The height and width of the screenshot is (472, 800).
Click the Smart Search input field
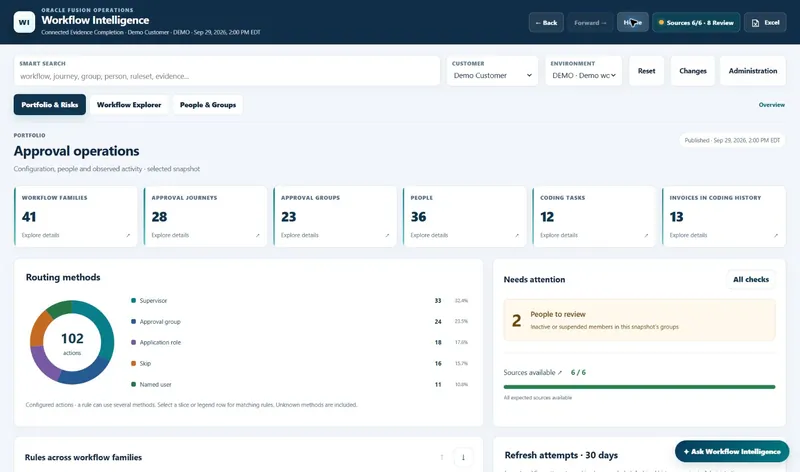click(227, 71)
